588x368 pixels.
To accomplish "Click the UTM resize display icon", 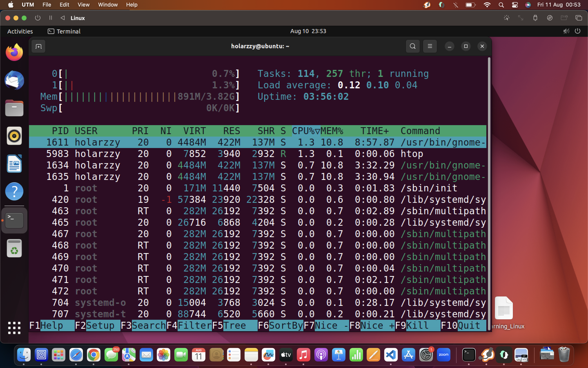I will pyautogui.click(x=521, y=18).
